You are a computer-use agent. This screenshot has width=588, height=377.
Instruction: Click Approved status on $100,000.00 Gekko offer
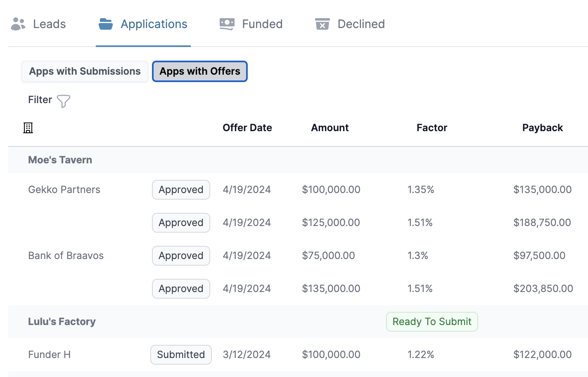(181, 190)
